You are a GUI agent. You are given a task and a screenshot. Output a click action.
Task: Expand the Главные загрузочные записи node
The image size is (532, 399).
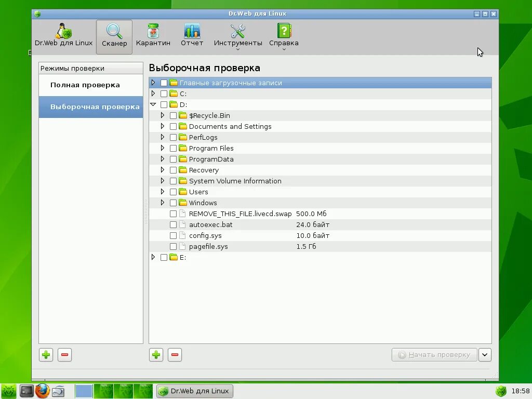[x=153, y=83]
